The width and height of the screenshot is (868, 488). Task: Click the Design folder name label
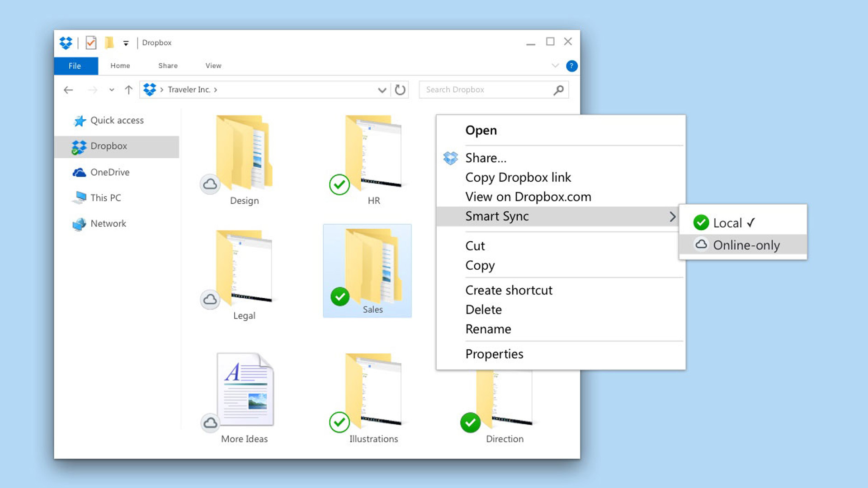[x=244, y=201]
